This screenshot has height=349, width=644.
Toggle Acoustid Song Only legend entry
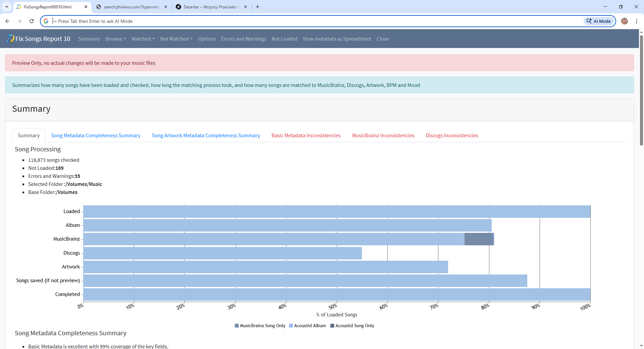pyautogui.click(x=352, y=326)
